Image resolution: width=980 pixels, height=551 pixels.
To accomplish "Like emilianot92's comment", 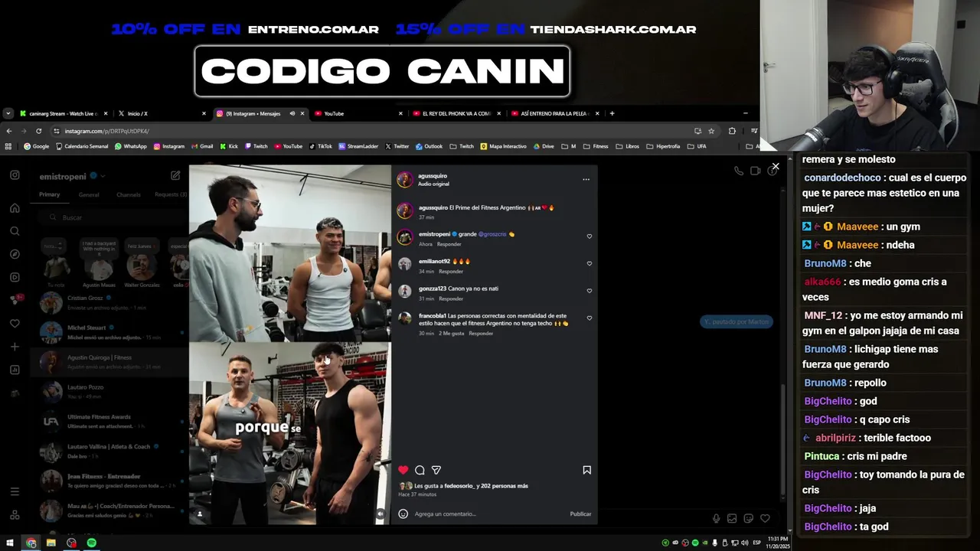I will pos(589,263).
